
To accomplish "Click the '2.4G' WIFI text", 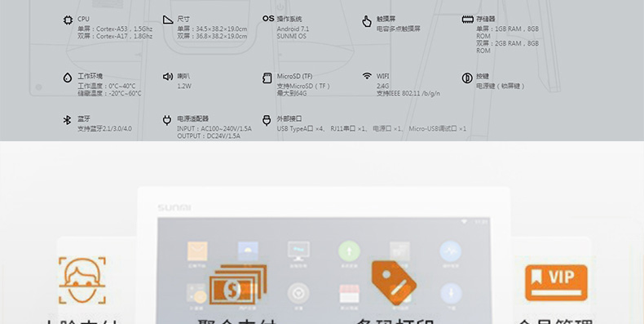I will coord(383,86).
